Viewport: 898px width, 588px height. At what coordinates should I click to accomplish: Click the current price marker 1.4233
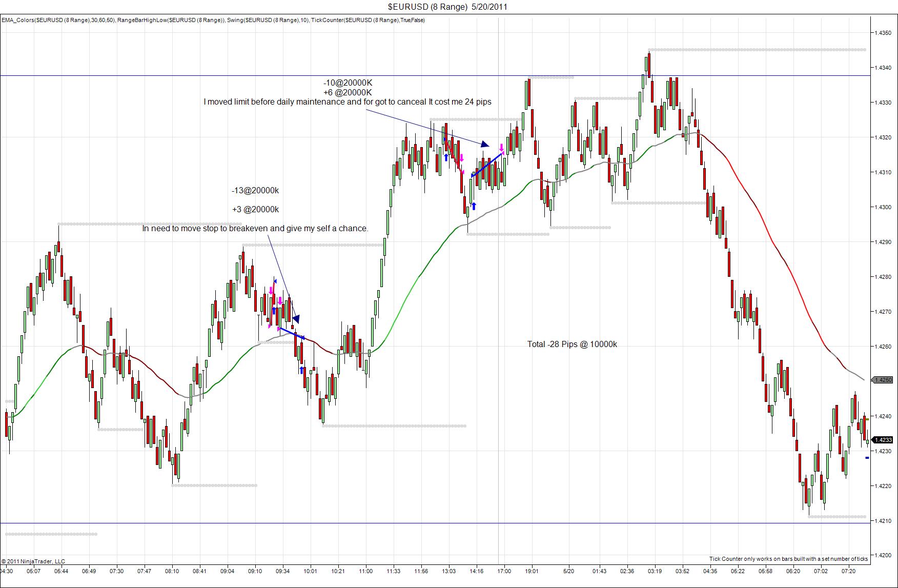[883, 440]
